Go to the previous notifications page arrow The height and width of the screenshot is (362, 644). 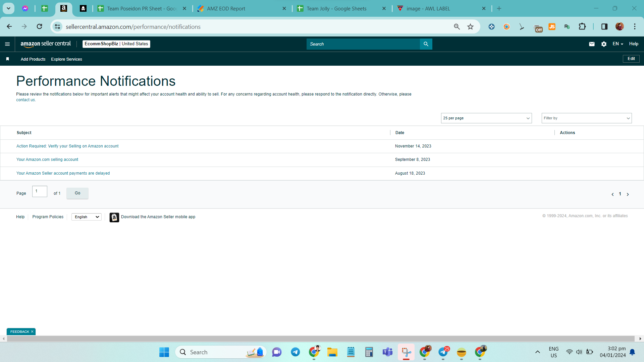pyautogui.click(x=612, y=194)
